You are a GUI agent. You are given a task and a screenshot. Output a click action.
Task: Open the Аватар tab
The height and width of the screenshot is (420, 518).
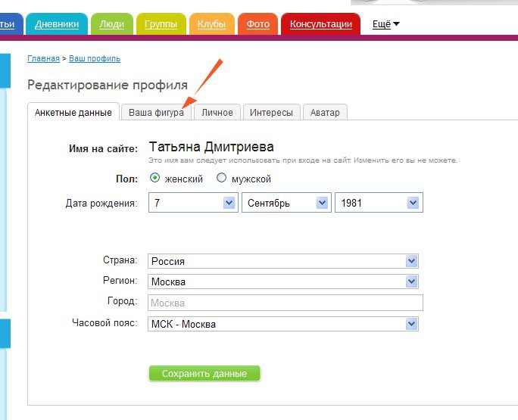point(325,112)
